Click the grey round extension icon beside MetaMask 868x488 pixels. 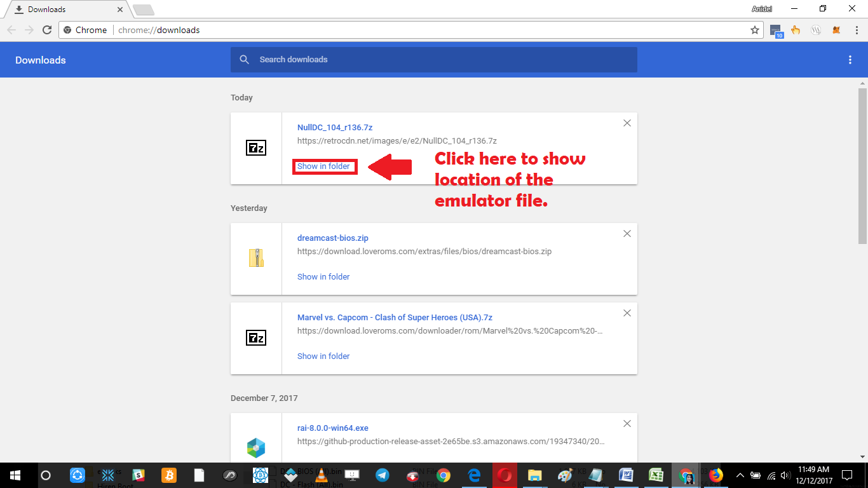pos(817,30)
